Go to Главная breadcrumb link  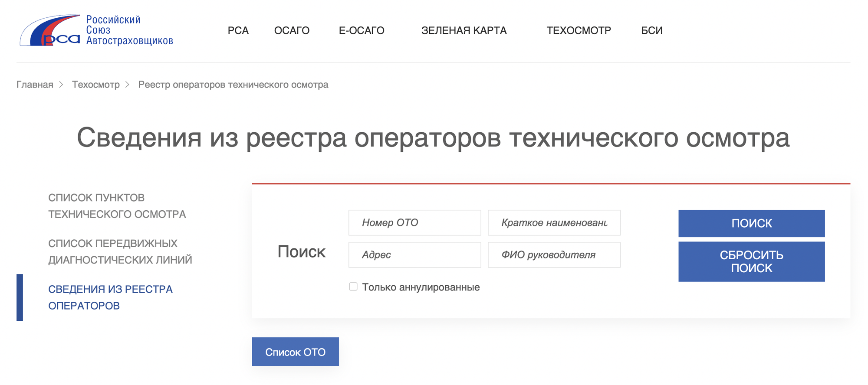click(35, 85)
